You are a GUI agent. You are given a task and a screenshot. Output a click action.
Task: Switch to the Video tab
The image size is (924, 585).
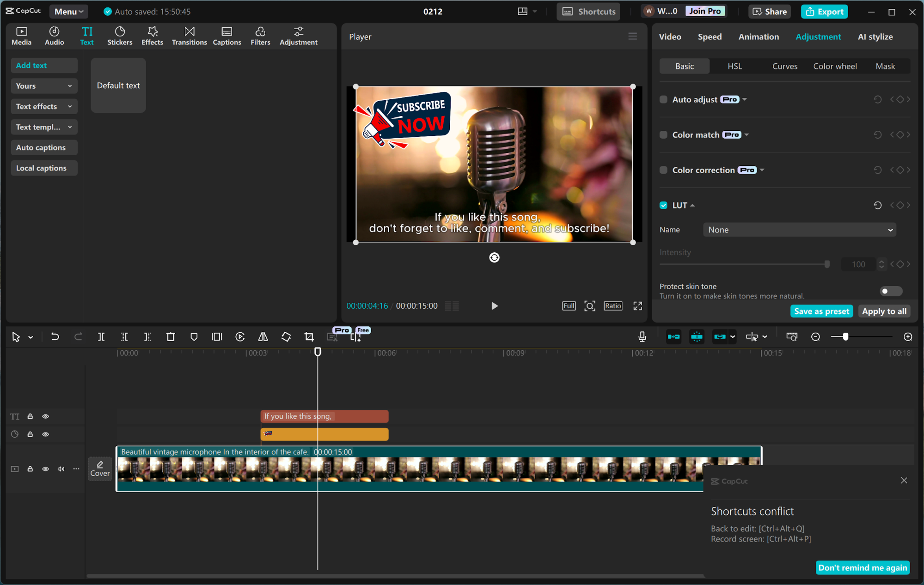click(670, 37)
